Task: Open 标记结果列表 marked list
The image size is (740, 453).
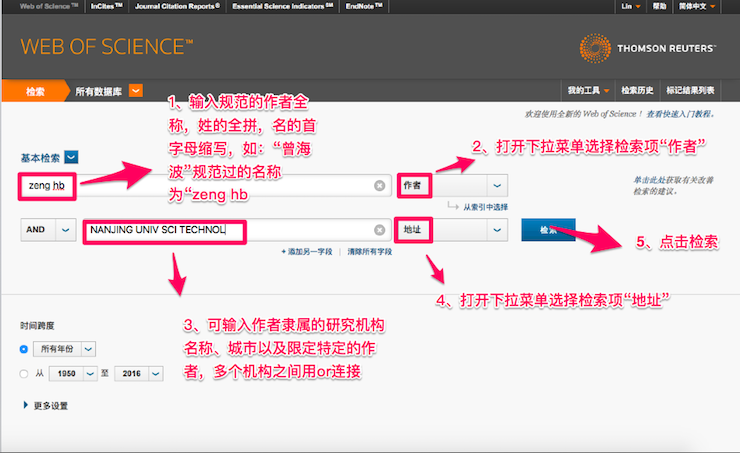Action: (690, 90)
